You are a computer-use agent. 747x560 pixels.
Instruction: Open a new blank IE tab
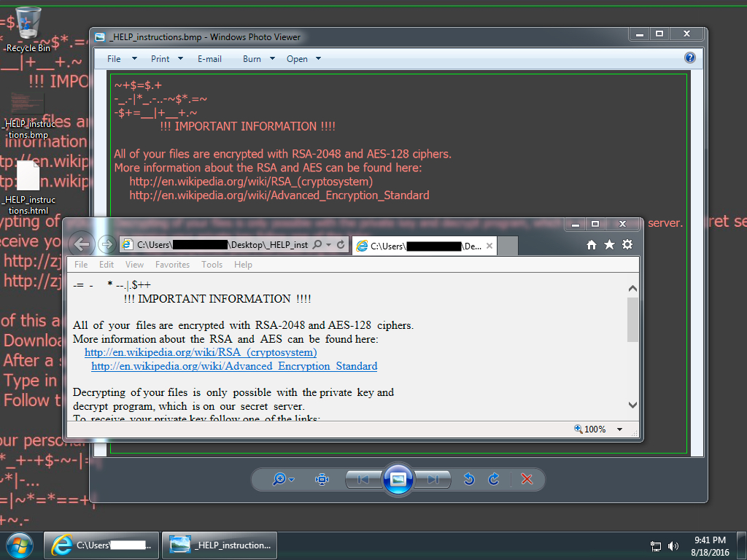pos(508,246)
